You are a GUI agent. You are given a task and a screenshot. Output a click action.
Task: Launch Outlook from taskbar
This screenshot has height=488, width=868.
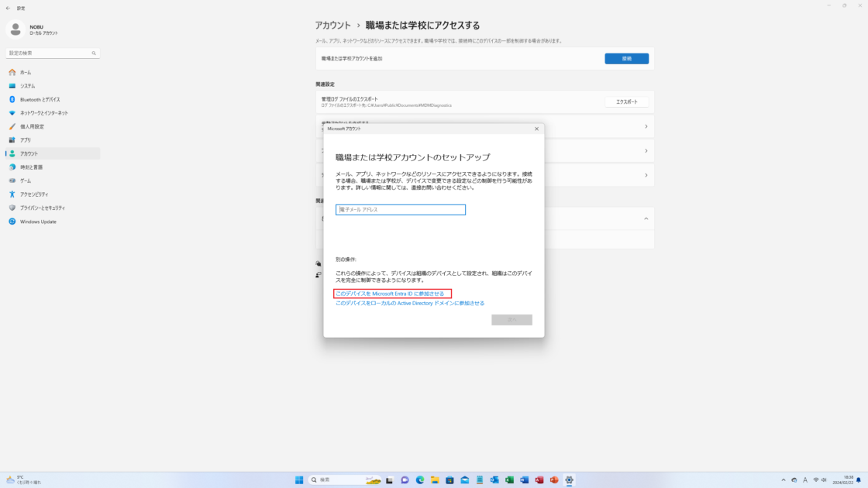coord(494,479)
